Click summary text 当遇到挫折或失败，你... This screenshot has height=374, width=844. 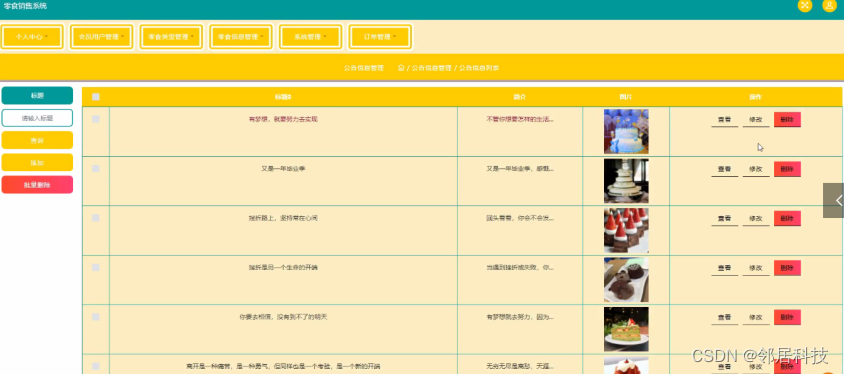coord(520,267)
